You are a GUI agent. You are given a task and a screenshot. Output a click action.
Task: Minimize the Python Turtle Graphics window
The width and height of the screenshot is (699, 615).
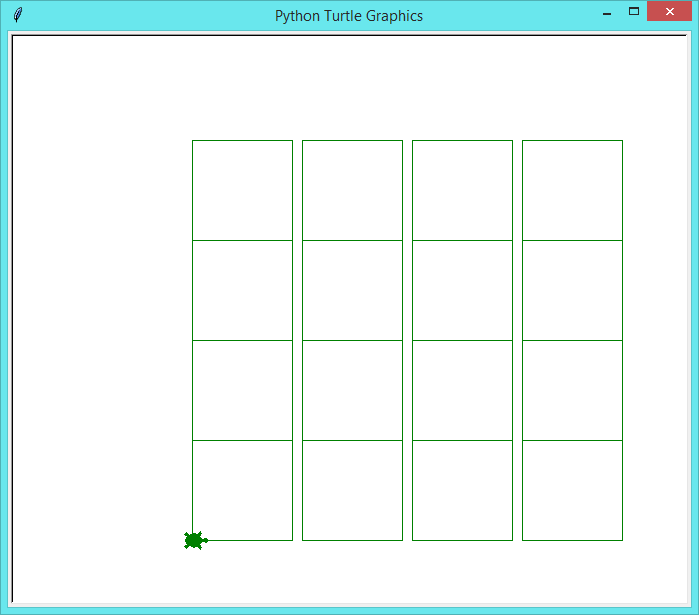(x=607, y=14)
